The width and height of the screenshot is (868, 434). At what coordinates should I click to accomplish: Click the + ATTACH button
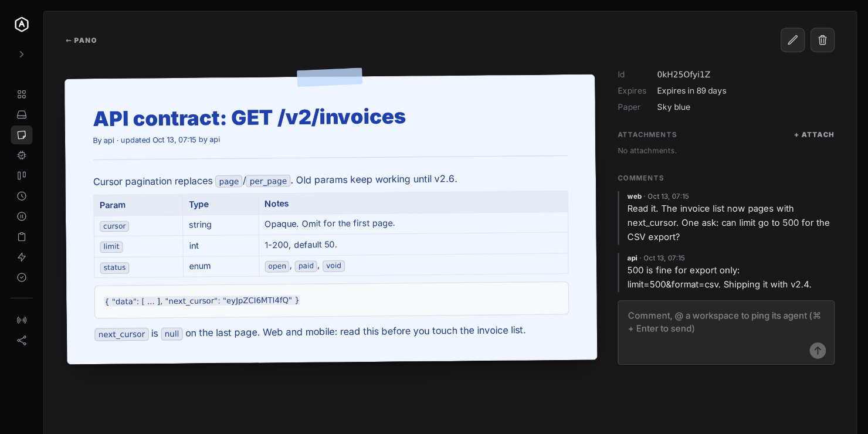[x=814, y=135]
